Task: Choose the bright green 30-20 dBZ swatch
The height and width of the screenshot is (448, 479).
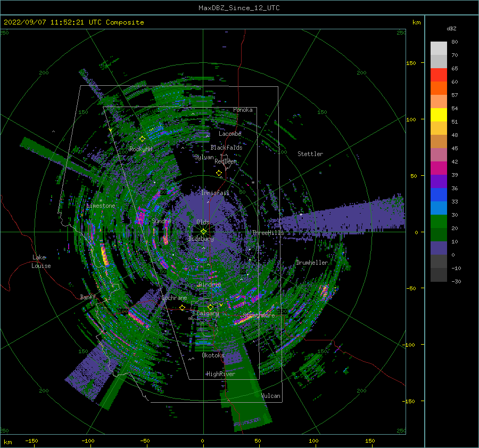Action: pos(439,221)
